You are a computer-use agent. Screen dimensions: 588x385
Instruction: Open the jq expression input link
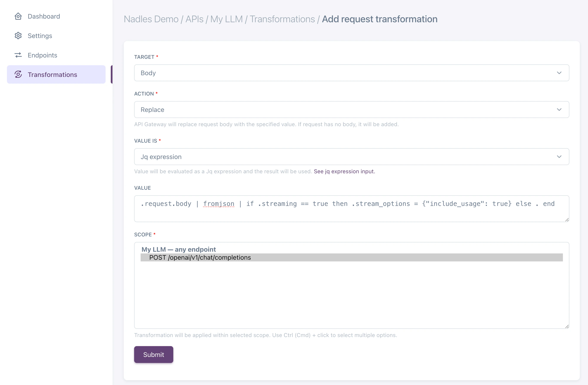344,171
